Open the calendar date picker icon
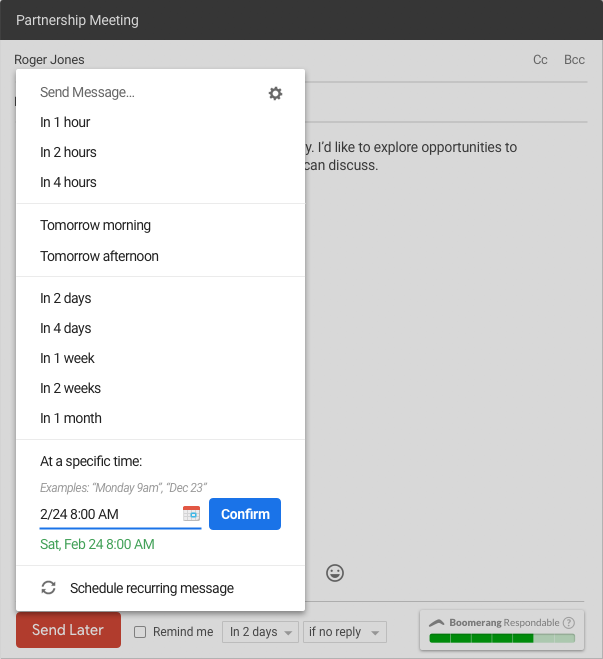The height and width of the screenshot is (659, 603). (191, 514)
